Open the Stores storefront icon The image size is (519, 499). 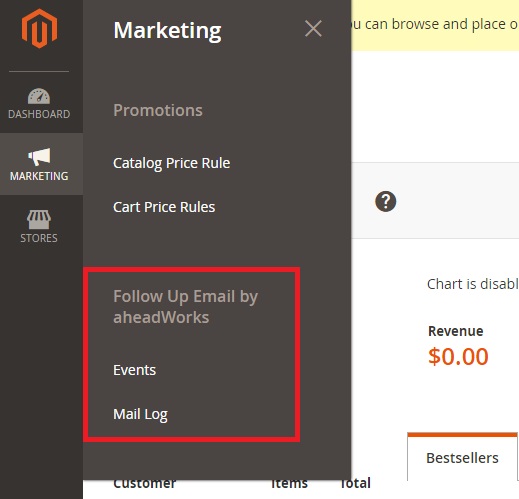(39, 219)
